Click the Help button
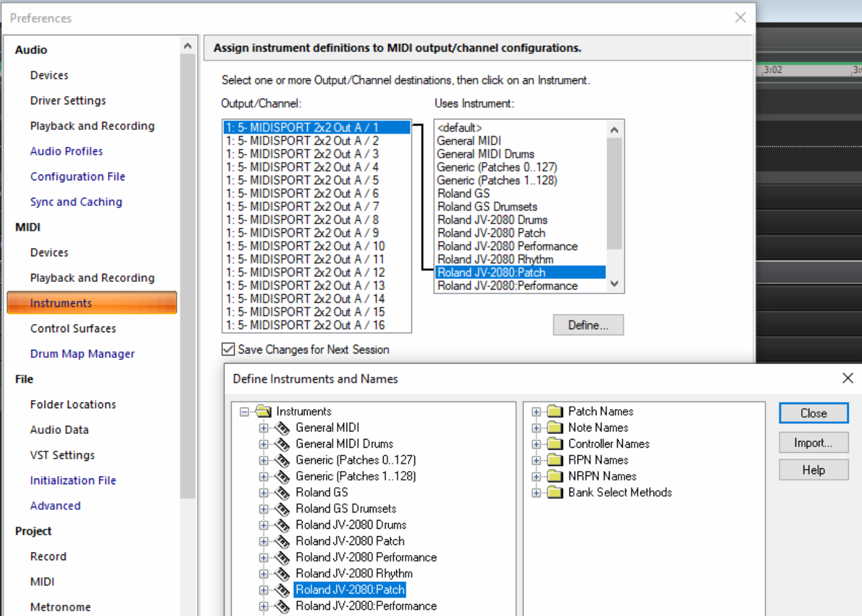This screenshot has height=616, width=862. (814, 470)
